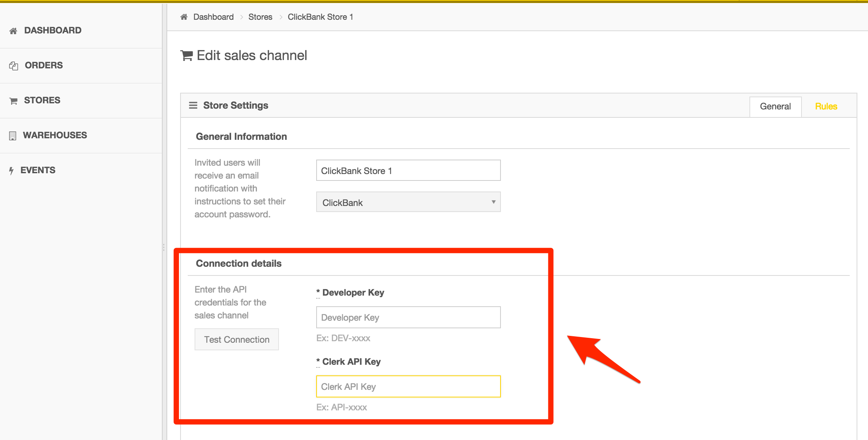Open the EVENTS sidebar menu item
This screenshot has height=440, width=868.
click(x=81, y=170)
